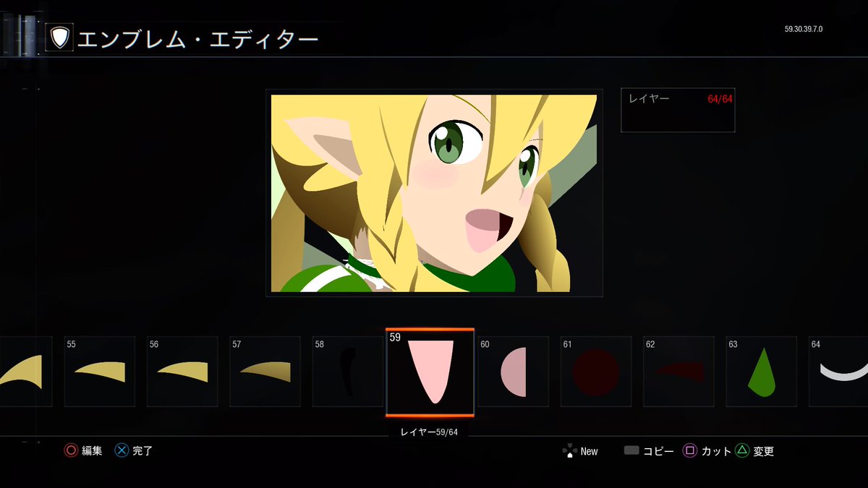Click the 編集 edit label
Screen dimensions: 868x488
click(92, 451)
